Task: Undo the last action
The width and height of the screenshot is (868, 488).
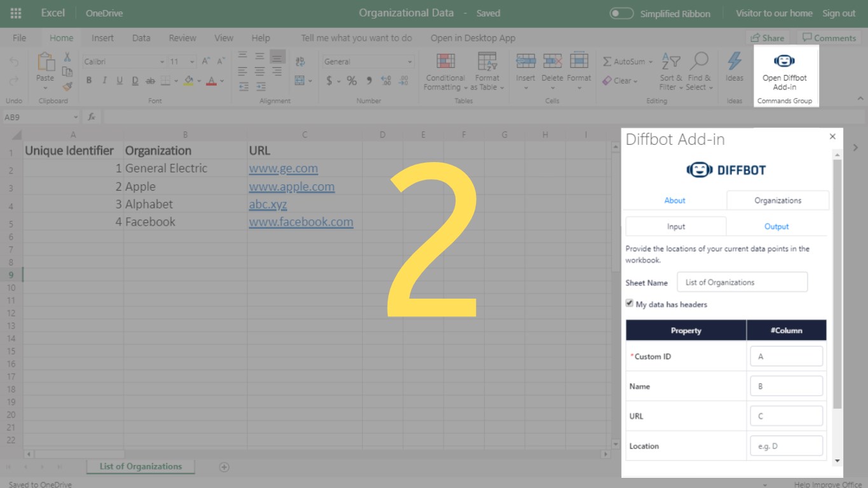Action: (14, 62)
